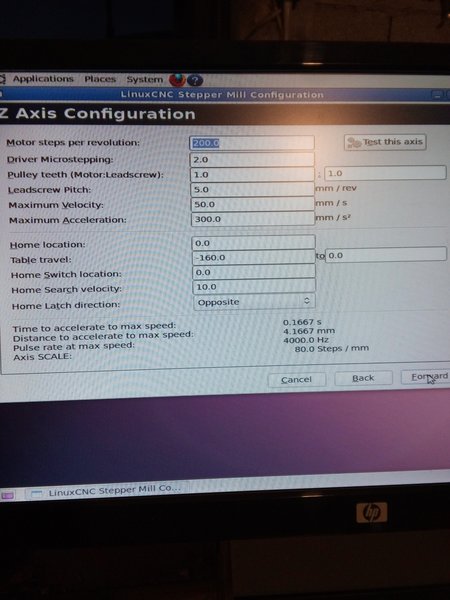Screen dimensions: 450x600
Task: Click the Home Search velocity field
Action: coord(254,287)
